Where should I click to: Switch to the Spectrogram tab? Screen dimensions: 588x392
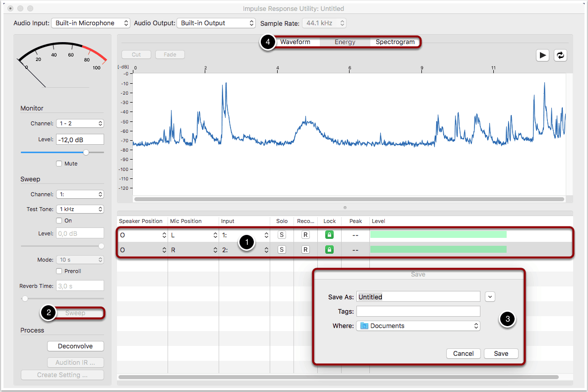click(x=395, y=42)
